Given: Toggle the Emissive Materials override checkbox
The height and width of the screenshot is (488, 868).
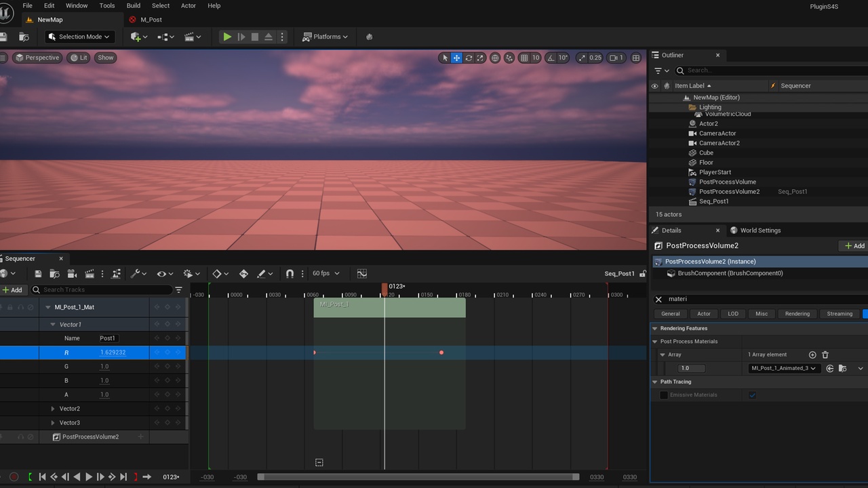Looking at the screenshot, I should pyautogui.click(x=664, y=395).
